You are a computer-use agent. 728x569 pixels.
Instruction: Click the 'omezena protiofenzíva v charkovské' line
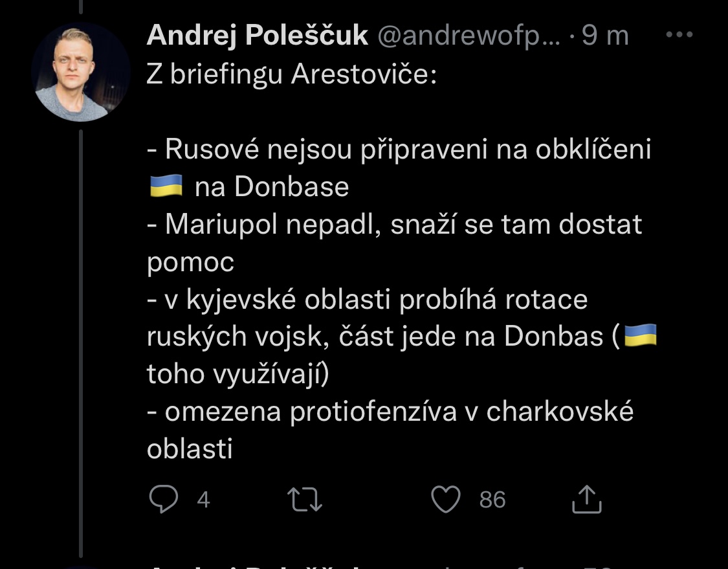[x=390, y=412]
